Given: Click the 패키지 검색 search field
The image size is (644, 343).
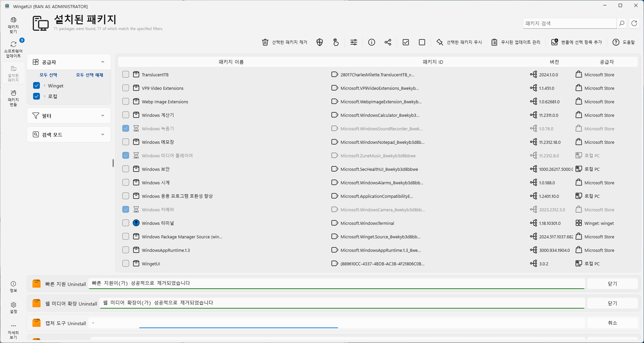Looking at the screenshot, I should (570, 23).
